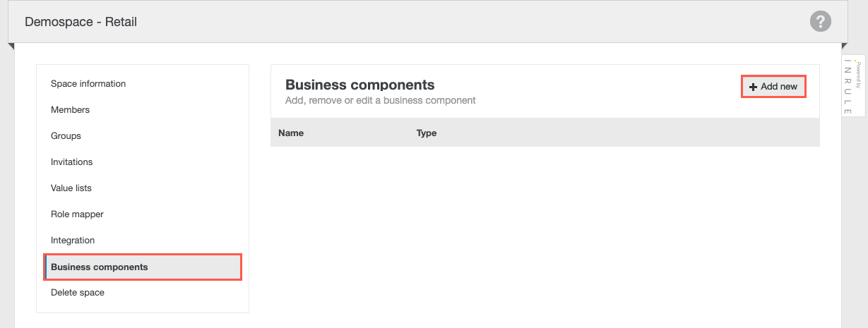Screen dimensions: 868x328
Task: Open the Role mapper section
Action: coord(77,214)
